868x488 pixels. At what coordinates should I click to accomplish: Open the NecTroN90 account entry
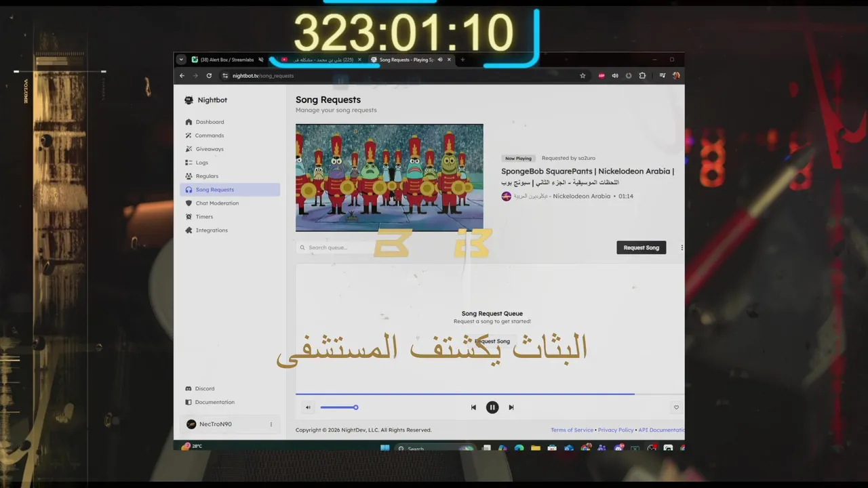(x=229, y=424)
